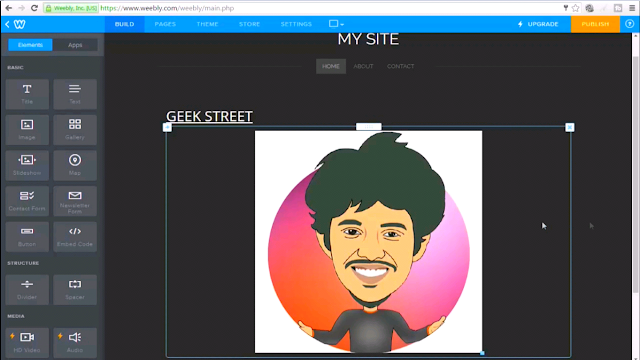This screenshot has width=640, height=360.
Task: Click the About nav link
Action: pyautogui.click(x=363, y=66)
